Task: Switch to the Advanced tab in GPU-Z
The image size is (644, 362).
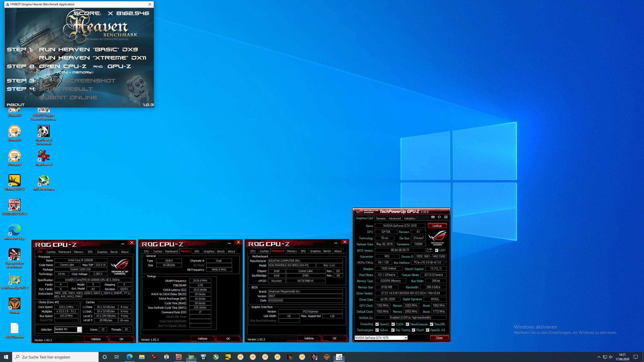Action: (394, 218)
